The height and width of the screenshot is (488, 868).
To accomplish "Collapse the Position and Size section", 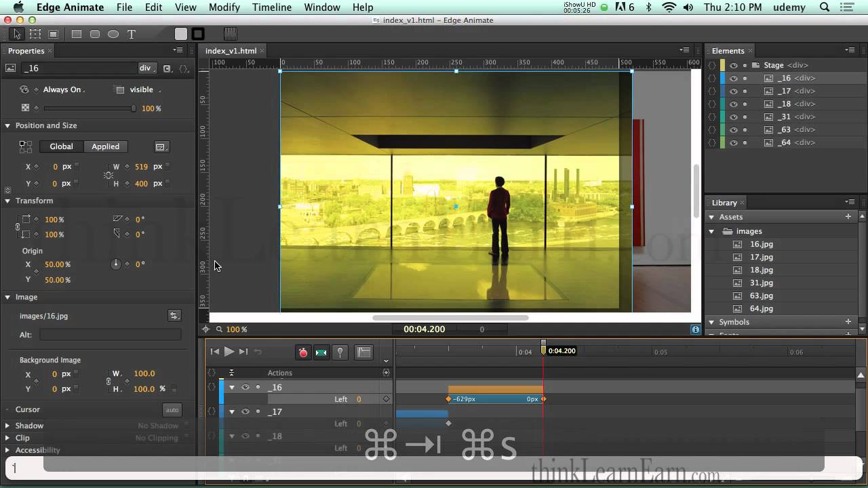I will (7, 125).
